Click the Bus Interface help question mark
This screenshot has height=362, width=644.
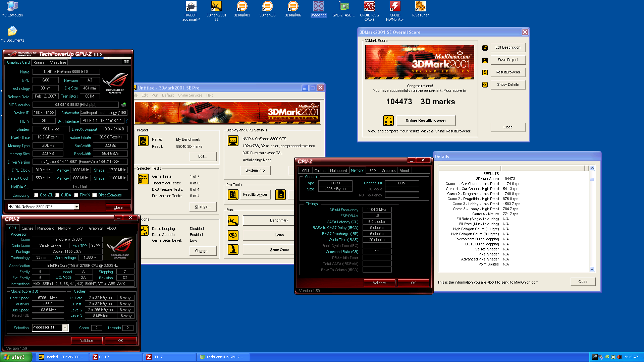click(x=127, y=120)
